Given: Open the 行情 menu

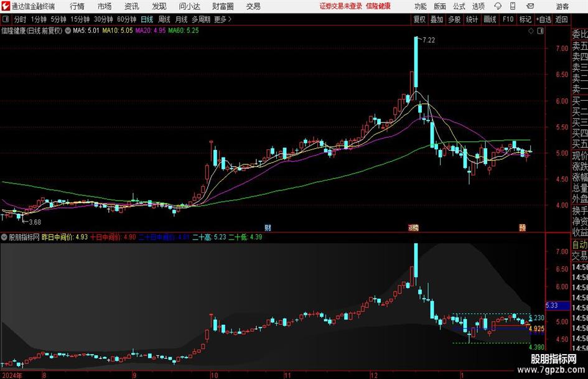Looking at the screenshot, I should 77,6.
